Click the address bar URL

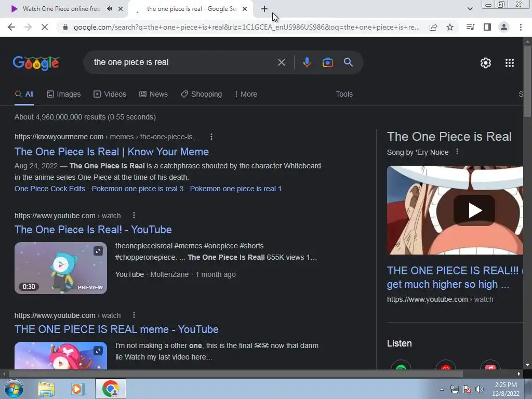[x=247, y=27]
